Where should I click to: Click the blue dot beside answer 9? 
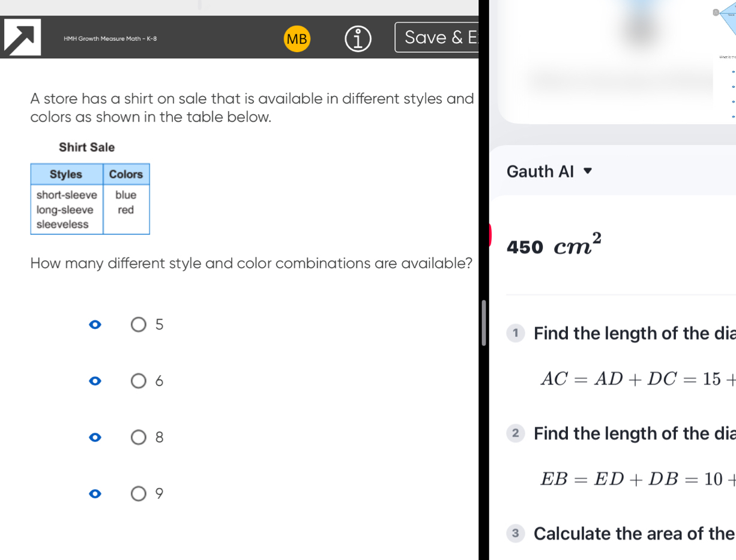[94, 494]
